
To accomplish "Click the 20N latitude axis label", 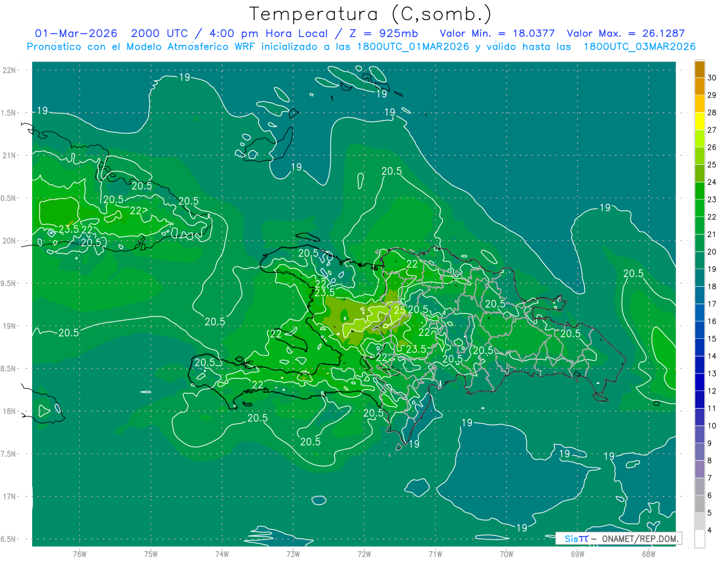I will coord(10,241).
